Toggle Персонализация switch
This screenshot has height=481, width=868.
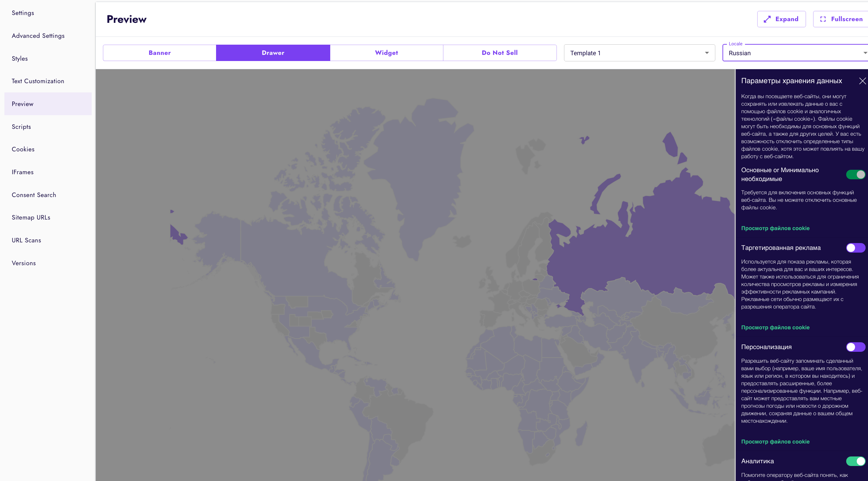pyautogui.click(x=855, y=347)
